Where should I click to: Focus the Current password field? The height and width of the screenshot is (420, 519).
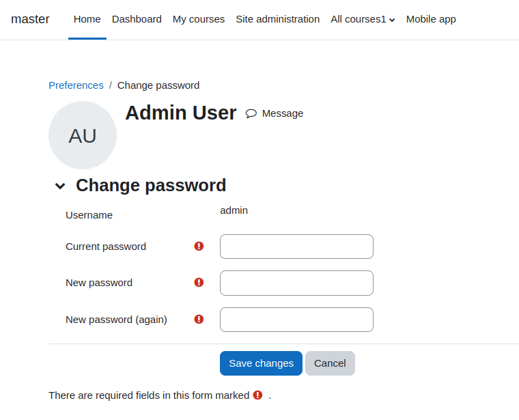click(296, 247)
